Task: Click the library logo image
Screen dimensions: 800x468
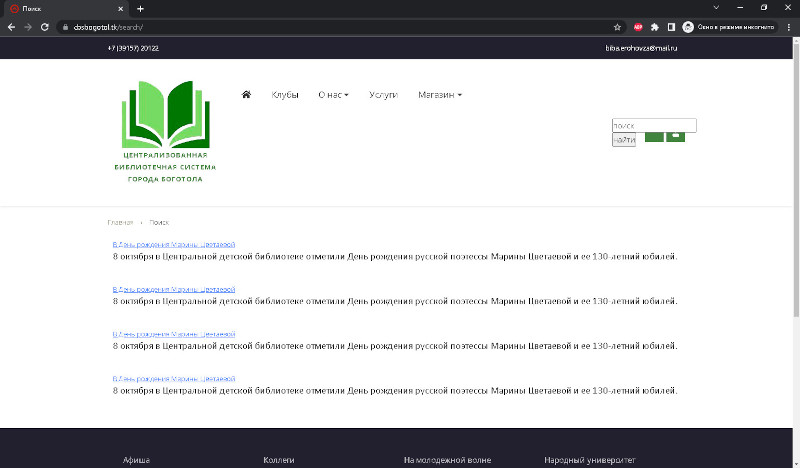Action: click(165, 132)
